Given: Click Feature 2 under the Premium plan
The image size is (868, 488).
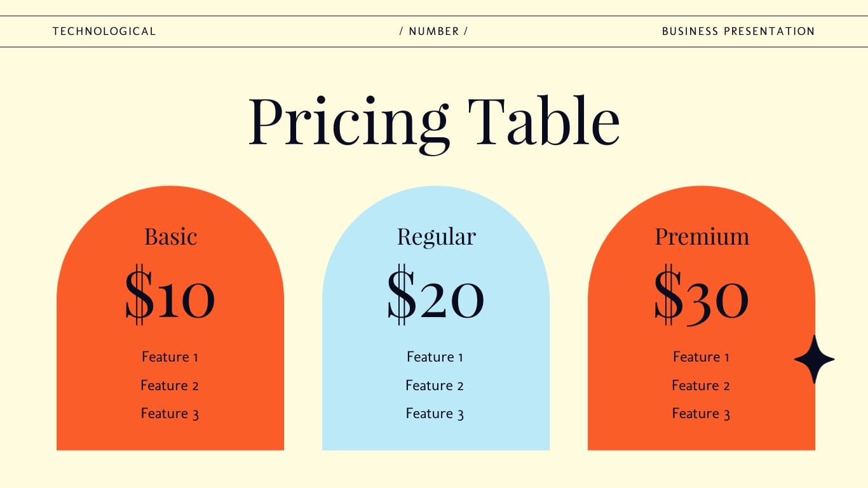Looking at the screenshot, I should point(701,386).
